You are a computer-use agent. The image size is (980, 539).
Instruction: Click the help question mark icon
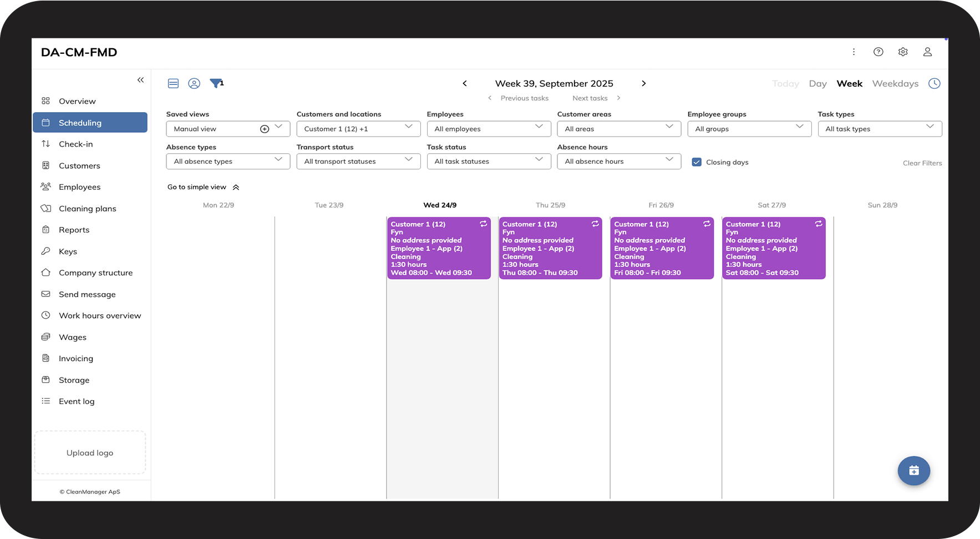878,52
